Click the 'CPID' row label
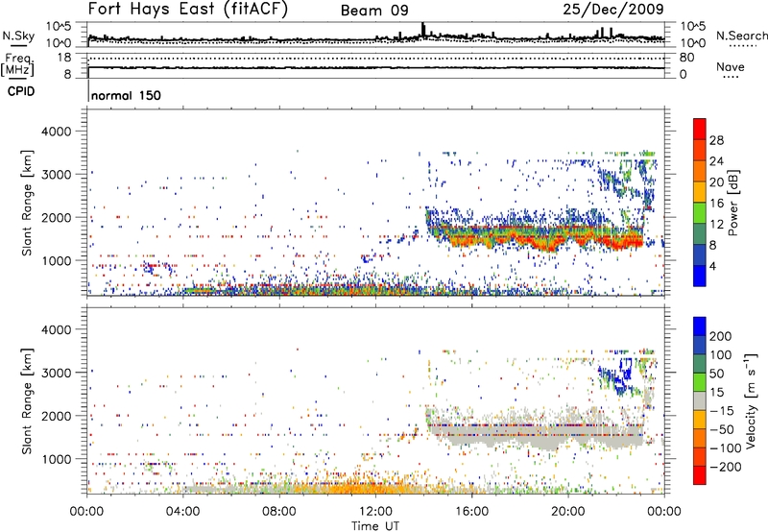 tap(21, 91)
